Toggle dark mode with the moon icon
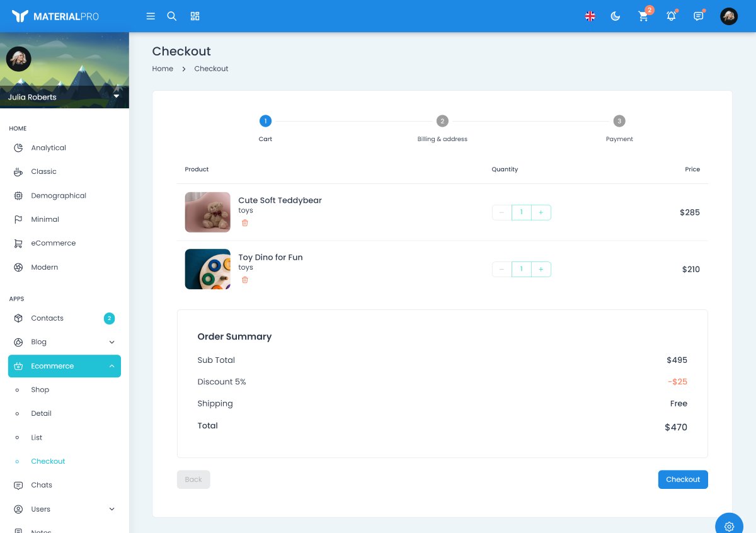 pos(616,16)
